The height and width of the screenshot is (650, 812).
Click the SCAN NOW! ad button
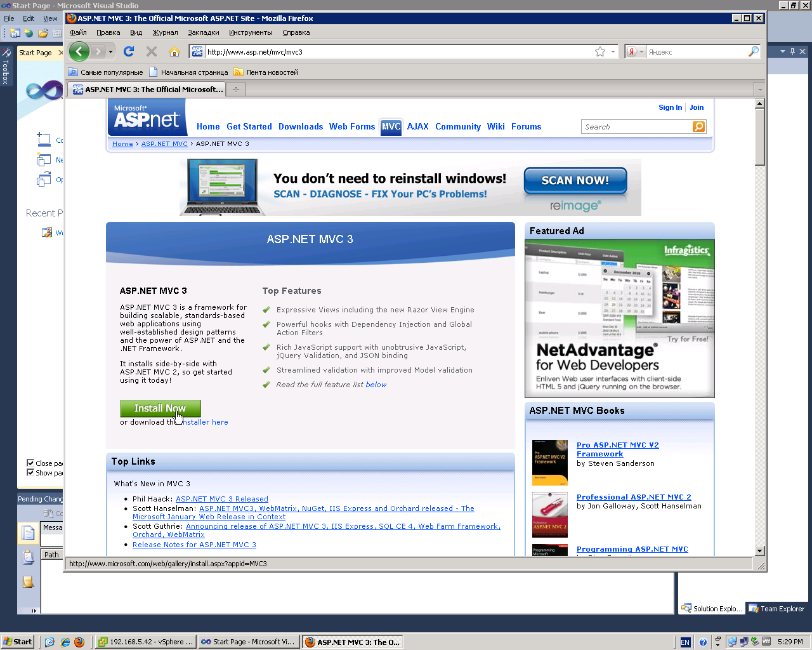tap(575, 181)
